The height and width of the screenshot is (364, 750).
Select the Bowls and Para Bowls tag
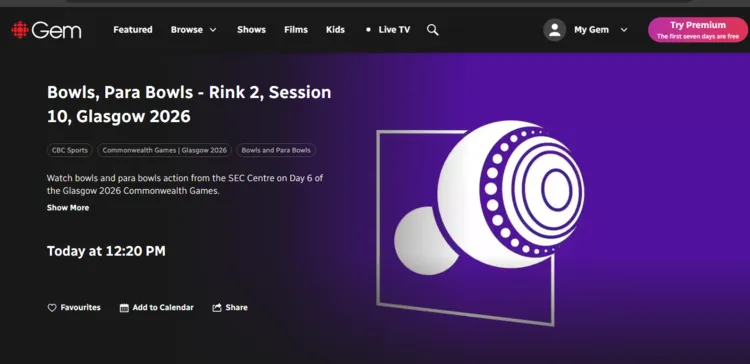pyautogui.click(x=276, y=150)
